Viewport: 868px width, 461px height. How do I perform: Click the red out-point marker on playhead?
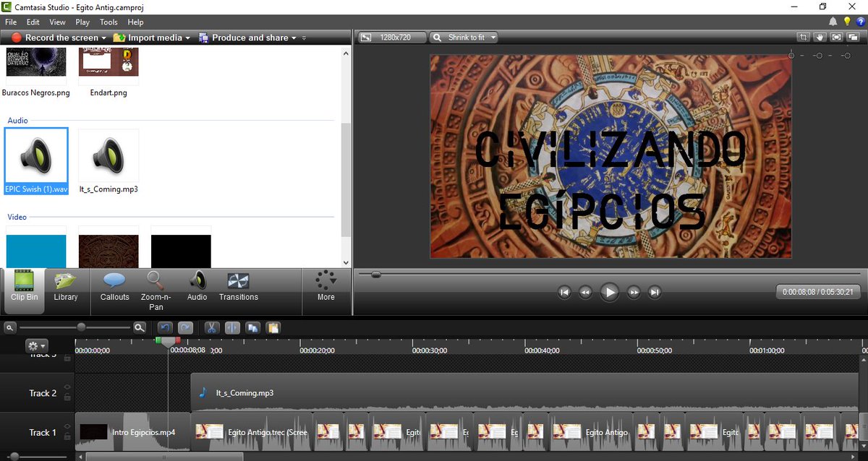177,340
